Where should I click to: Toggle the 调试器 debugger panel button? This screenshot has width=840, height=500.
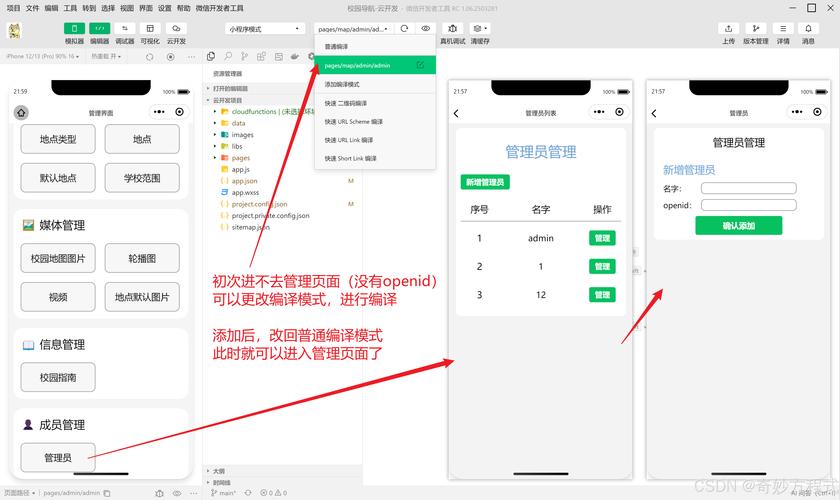(x=125, y=28)
